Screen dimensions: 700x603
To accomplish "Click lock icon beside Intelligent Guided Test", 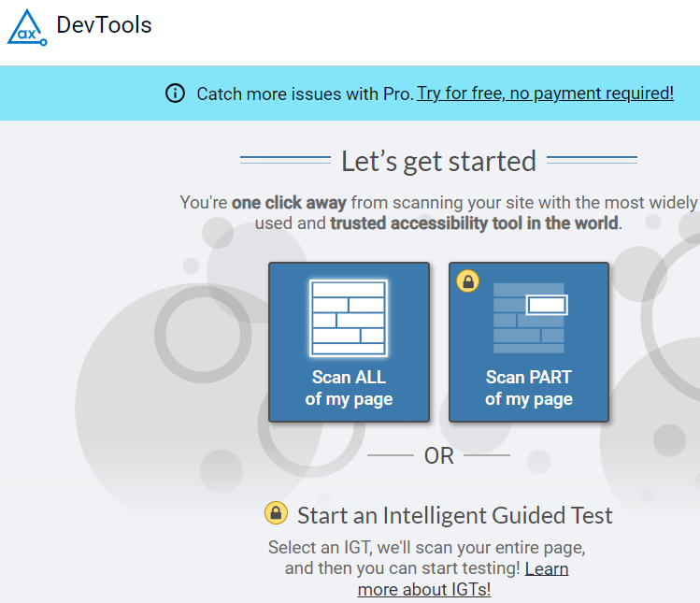I will click(276, 512).
